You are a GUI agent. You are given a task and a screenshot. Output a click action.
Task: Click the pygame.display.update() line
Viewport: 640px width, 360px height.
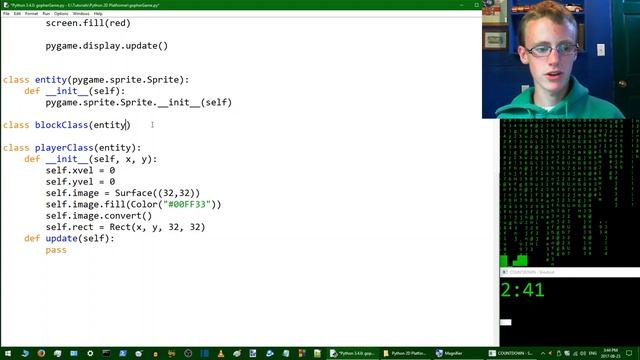[x=107, y=46]
